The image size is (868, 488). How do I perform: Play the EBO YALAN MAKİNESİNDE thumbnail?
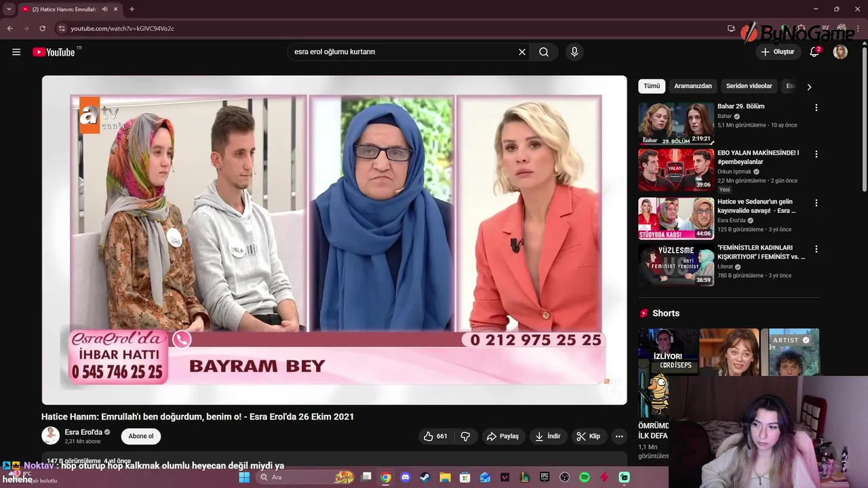676,169
